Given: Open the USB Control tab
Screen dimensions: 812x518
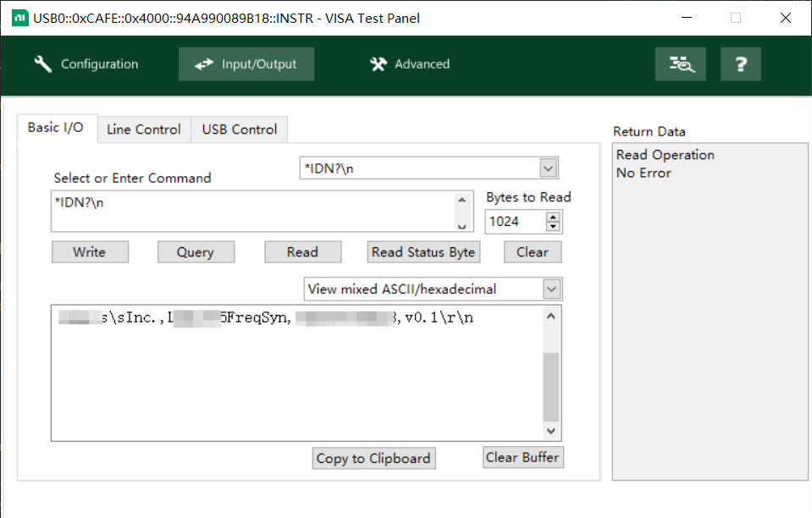Looking at the screenshot, I should [240, 129].
